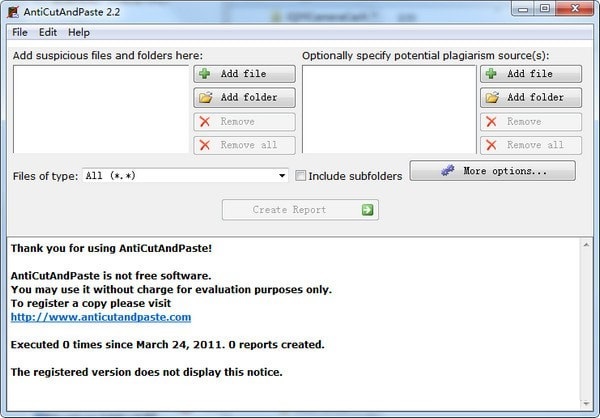Image resolution: width=600 pixels, height=418 pixels.
Task: Close the AntiCutAndPaste window
Action: [575, 8]
